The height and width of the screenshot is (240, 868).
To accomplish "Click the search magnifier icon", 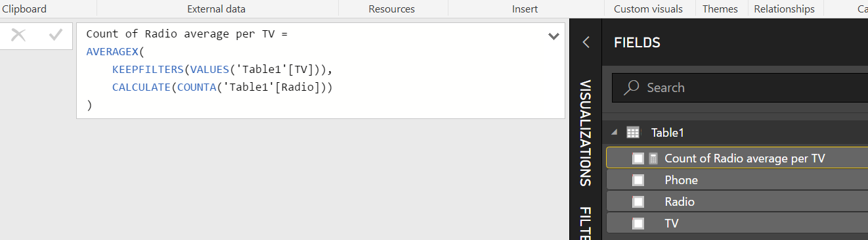I will click(632, 87).
